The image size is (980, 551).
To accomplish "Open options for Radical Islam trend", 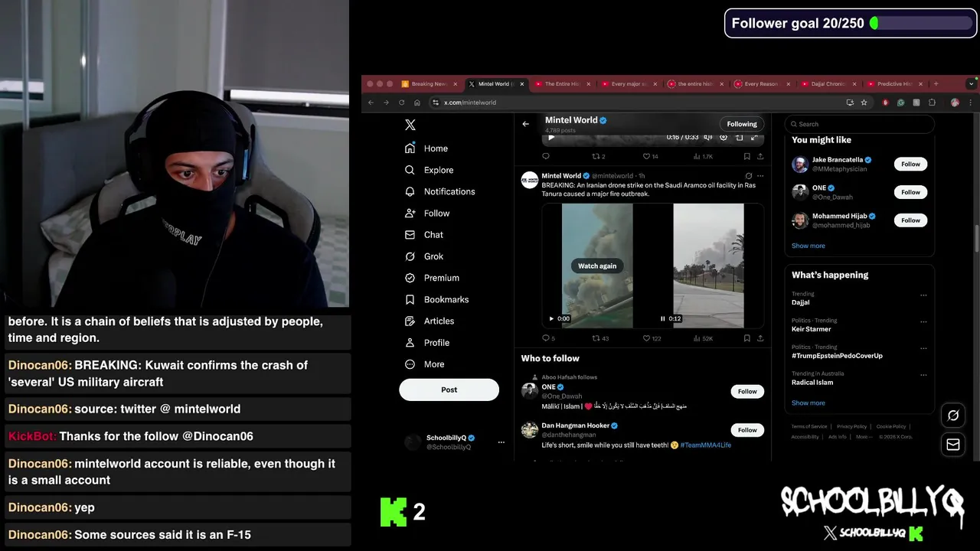I will 923,375.
